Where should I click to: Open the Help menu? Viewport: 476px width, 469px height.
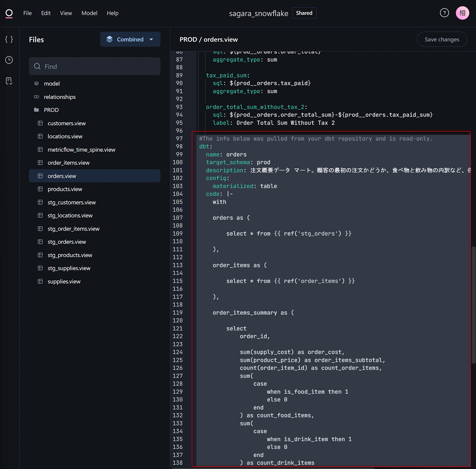tap(113, 13)
